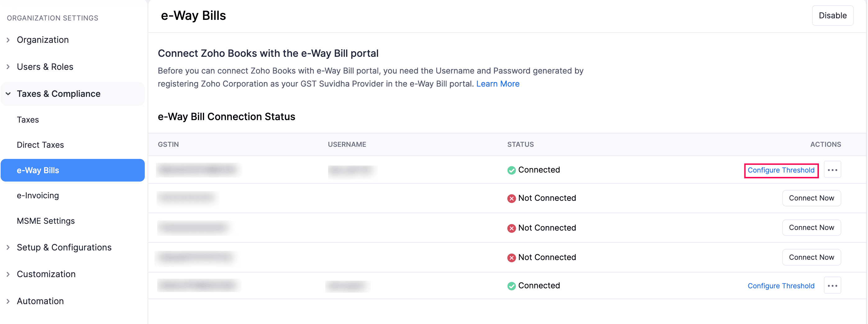Connect Now for the second GSTIN row
Screen dimensions: 868x324
coord(811,198)
